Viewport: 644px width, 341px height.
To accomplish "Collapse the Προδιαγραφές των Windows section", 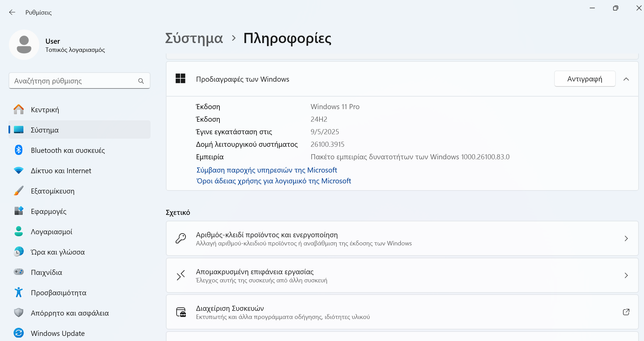I will click(626, 79).
